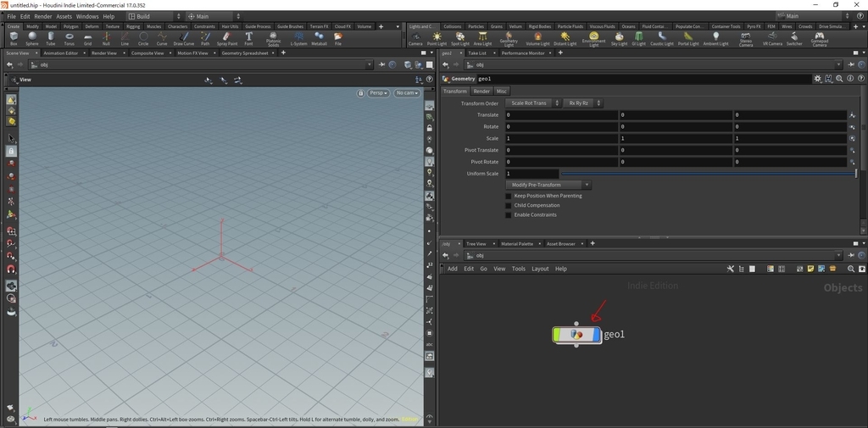Open the Terrain FX shelf tab
The height and width of the screenshot is (428, 868).
click(x=319, y=26)
